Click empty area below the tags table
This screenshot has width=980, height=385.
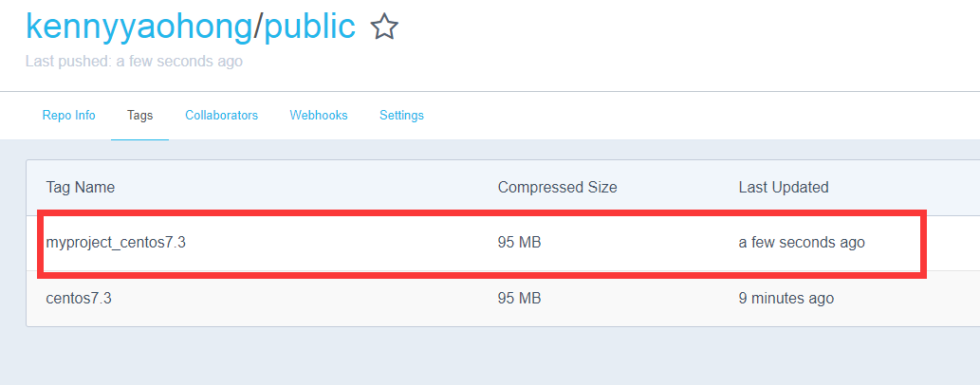[474, 358]
